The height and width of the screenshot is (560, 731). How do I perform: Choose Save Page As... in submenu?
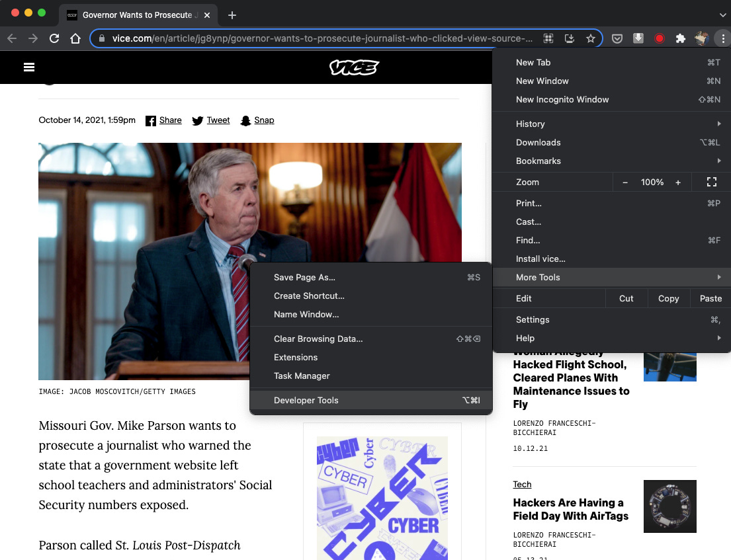click(371, 277)
